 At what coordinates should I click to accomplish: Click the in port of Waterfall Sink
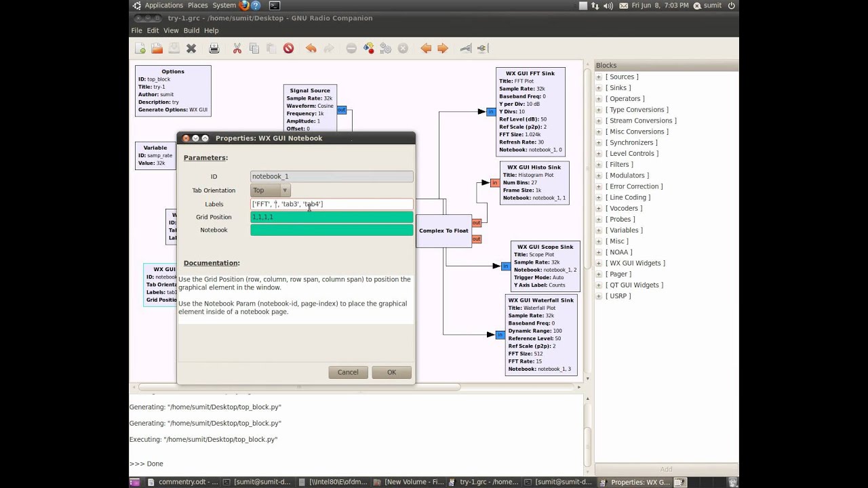click(500, 335)
